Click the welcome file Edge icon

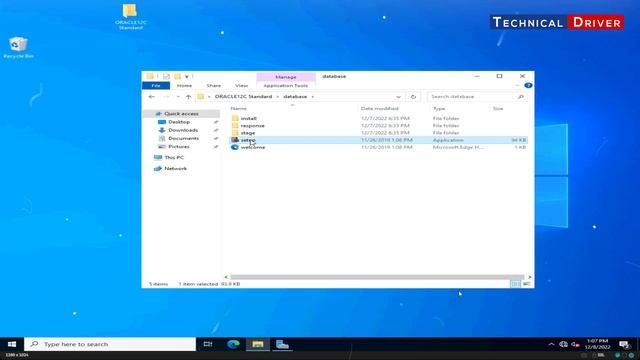(x=235, y=147)
